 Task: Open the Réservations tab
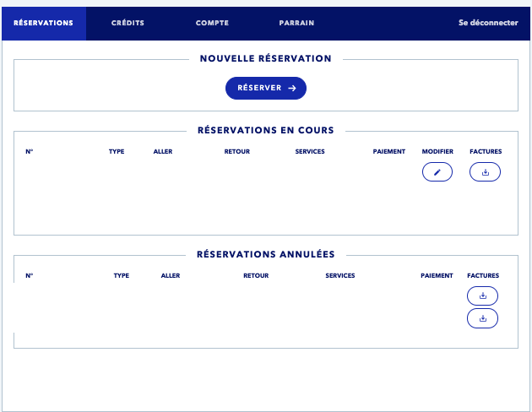pyautogui.click(x=43, y=23)
